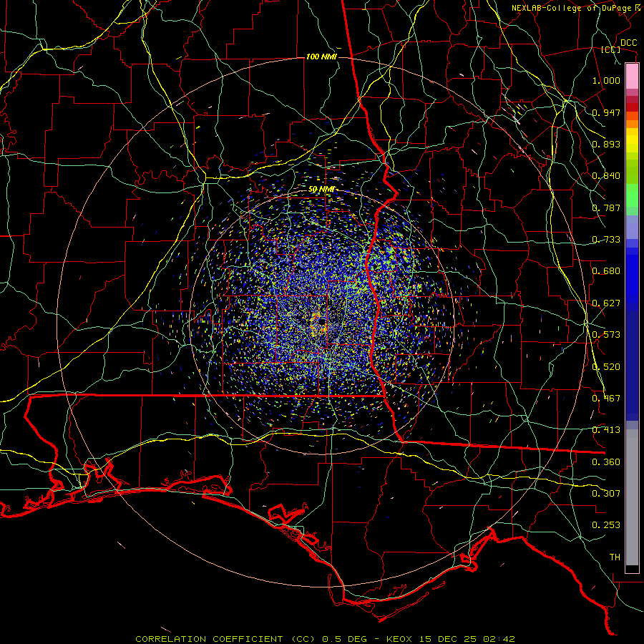Image resolution: width=644 pixels, height=644 pixels.
Task: Click the 0.307 color scale label
Action: (606, 494)
